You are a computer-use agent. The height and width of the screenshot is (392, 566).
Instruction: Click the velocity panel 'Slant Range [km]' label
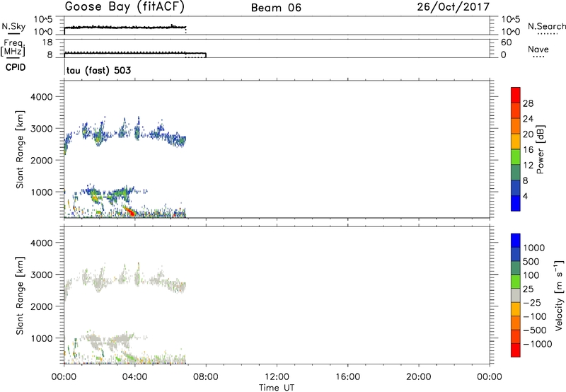tap(20, 296)
